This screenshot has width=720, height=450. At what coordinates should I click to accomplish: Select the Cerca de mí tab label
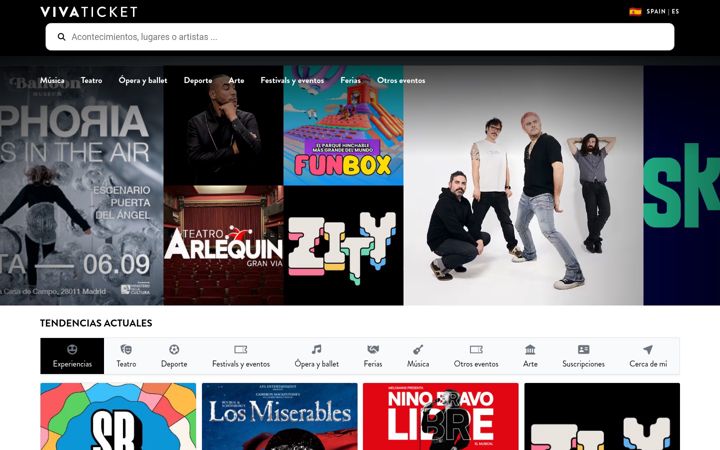click(x=648, y=364)
